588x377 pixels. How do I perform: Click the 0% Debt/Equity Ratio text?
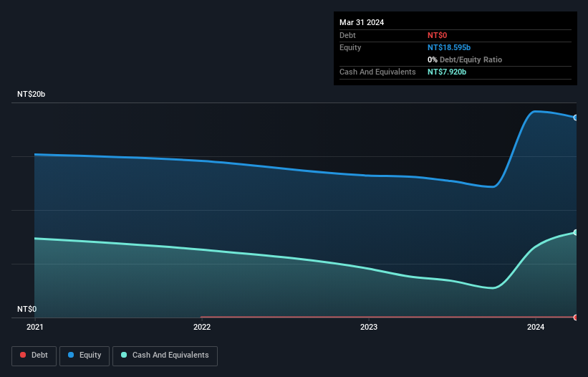[465, 59]
